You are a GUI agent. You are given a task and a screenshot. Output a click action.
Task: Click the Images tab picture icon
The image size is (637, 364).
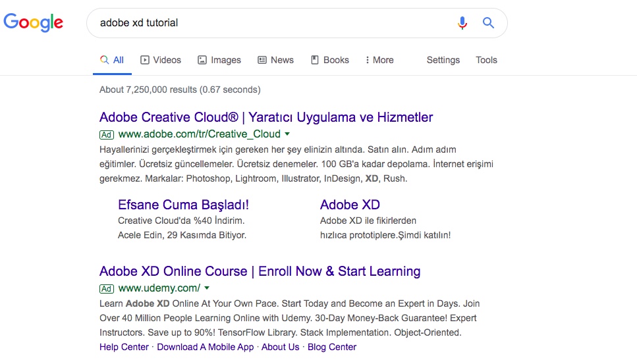point(202,60)
